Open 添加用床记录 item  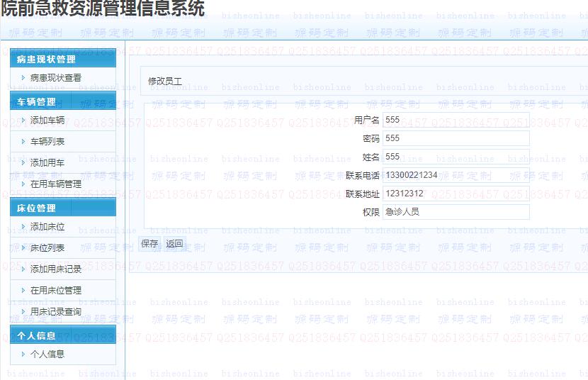pos(55,269)
